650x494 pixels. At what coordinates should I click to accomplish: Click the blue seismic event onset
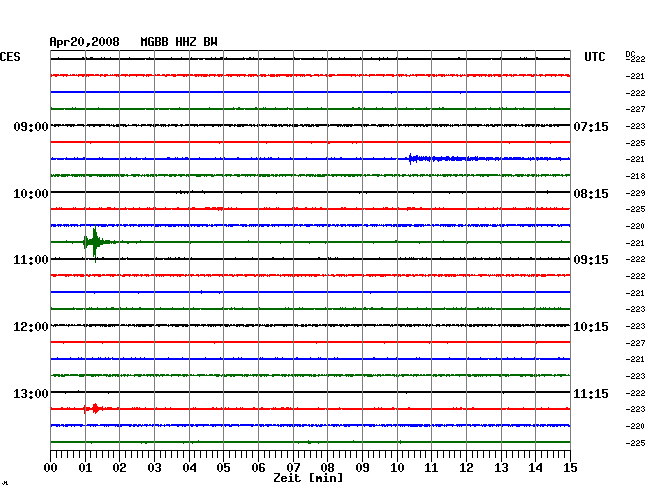click(x=413, y=159)
